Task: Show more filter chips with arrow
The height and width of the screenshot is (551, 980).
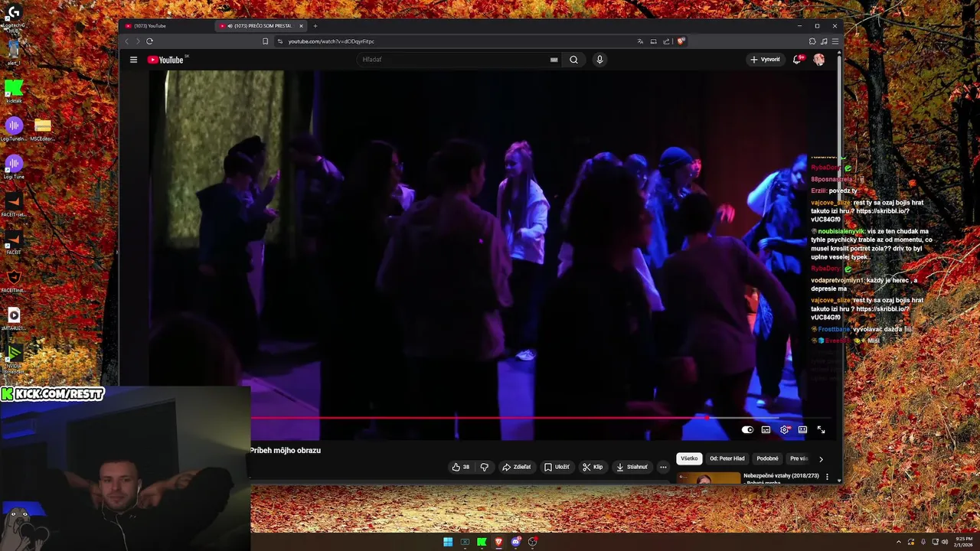Action: [x=821, y=459]
